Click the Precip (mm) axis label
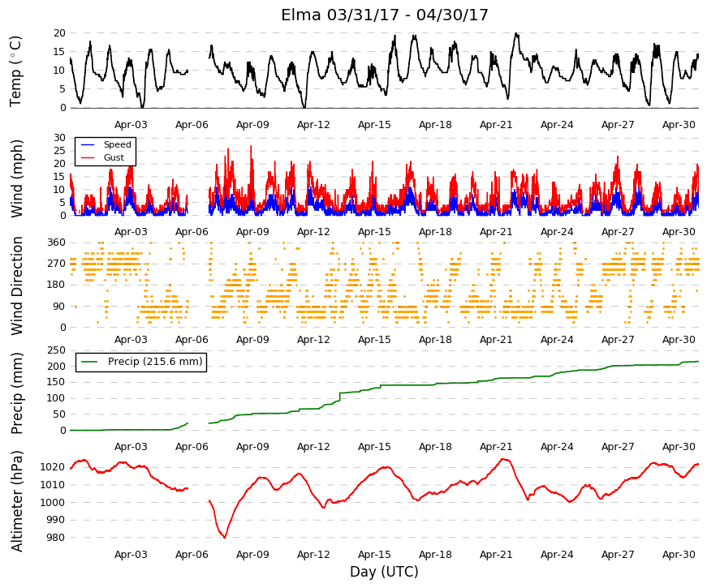707x588 pixels. click(16, 393)
